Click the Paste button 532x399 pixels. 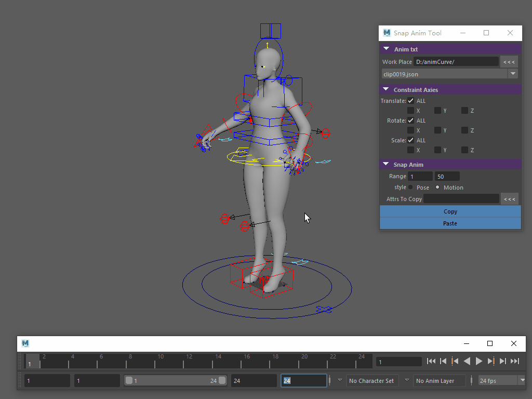pyautogui.click(x=450, y=223)
